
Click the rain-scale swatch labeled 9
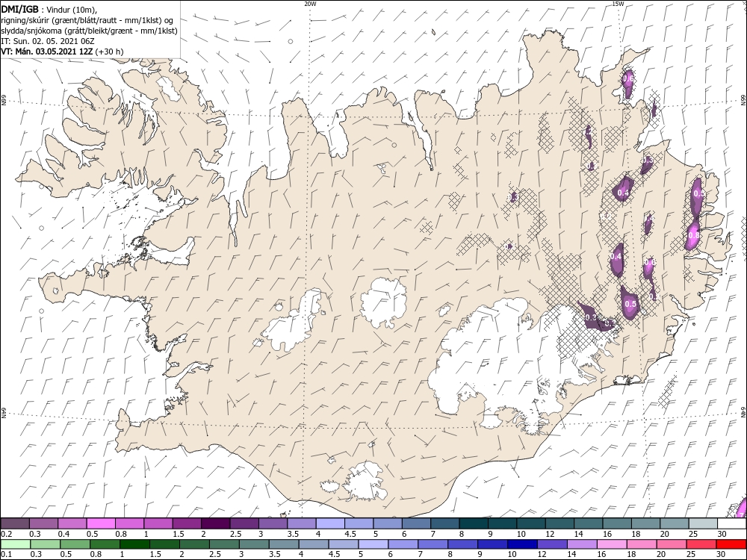[493, 544]
